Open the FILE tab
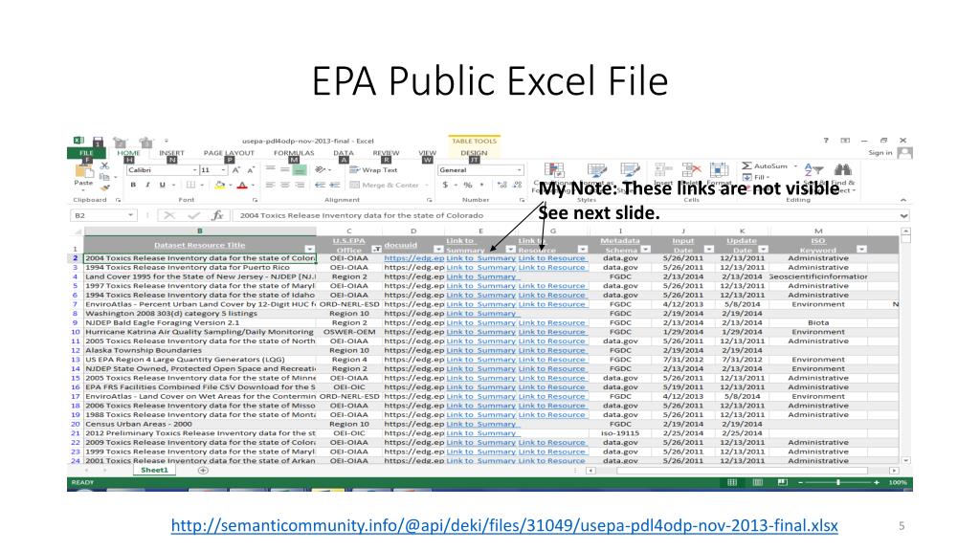980x551 pixels. (86, 153)
